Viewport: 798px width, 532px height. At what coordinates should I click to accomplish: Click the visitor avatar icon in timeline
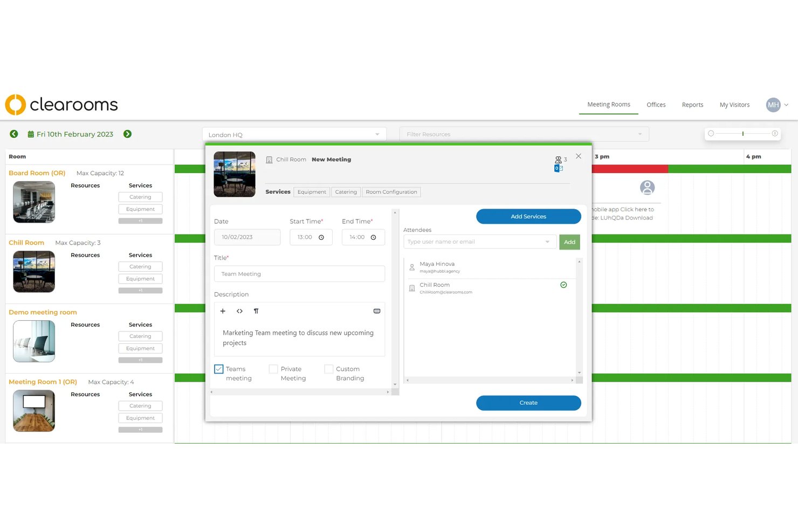[x=647, y=188]
